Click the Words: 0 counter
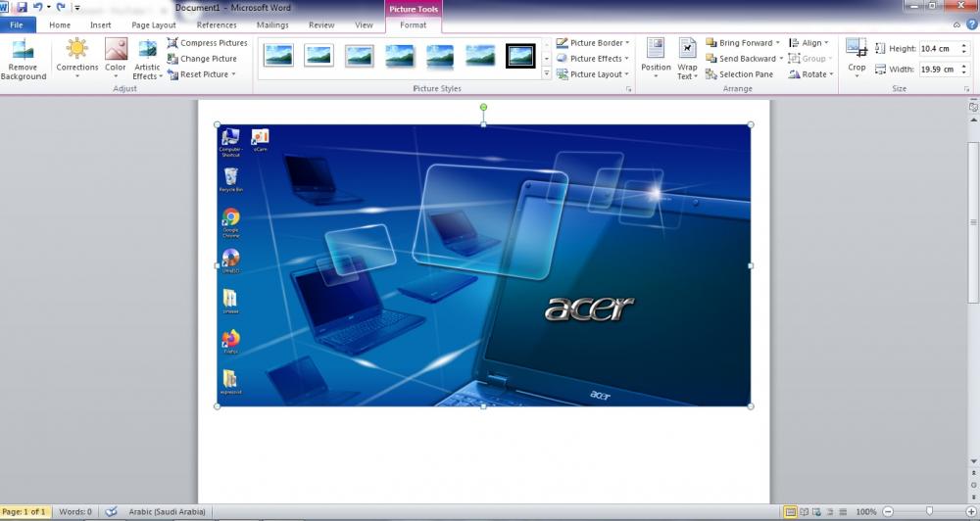Screen dimensions: 980x521 (75, 511)
